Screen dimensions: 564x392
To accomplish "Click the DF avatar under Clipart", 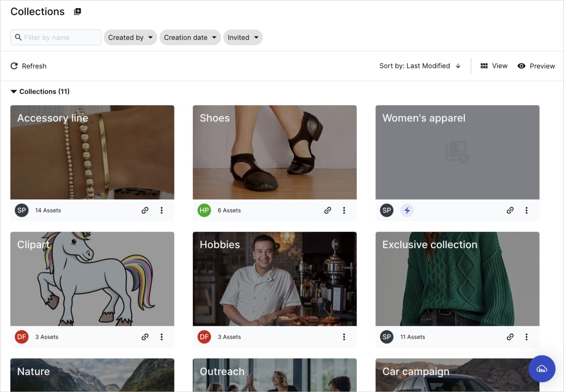I will click(x=22, y=337).
